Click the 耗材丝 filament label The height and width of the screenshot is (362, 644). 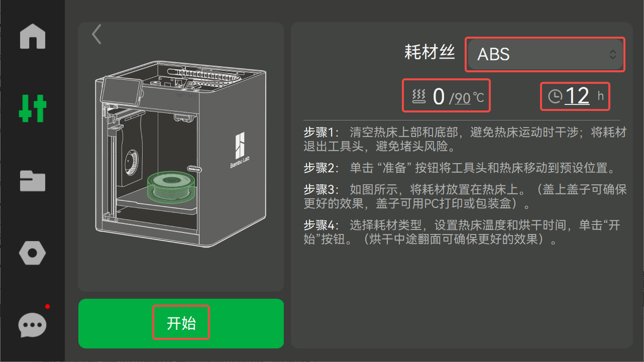coord(430,52)
